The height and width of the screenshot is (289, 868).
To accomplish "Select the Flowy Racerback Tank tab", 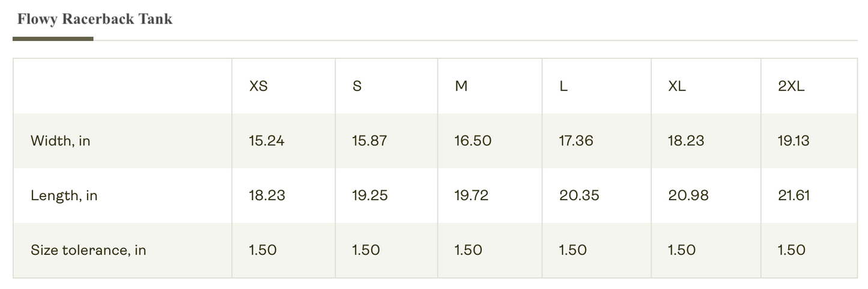I will [94, 19].
